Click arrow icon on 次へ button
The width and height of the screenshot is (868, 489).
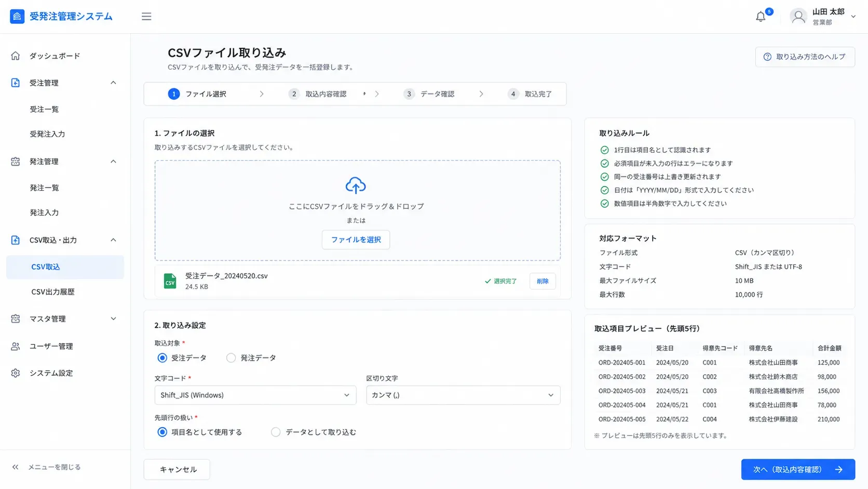(x=839, y=470)
